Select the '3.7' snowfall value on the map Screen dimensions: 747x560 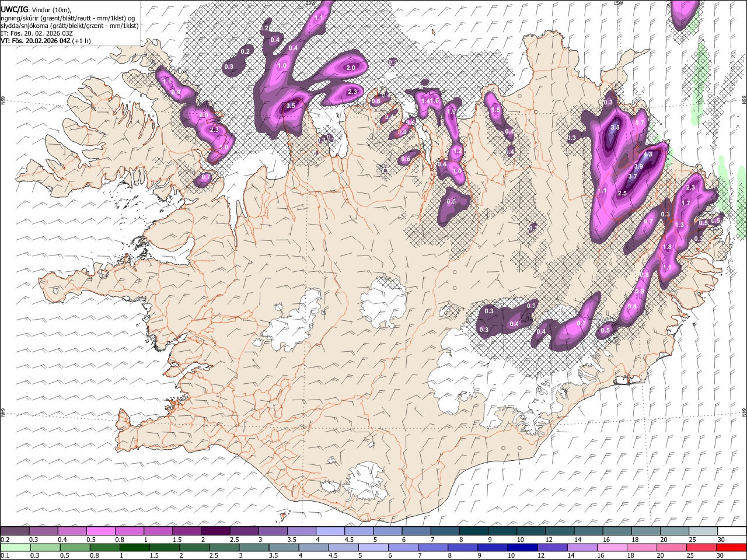[x=632, y=176]
